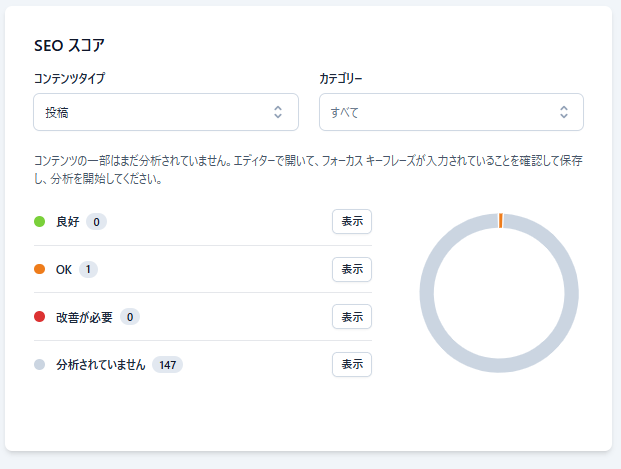Screen dimensions: 621x469
Task: Click the 147 count badge
Action: [x=167, y=365]
